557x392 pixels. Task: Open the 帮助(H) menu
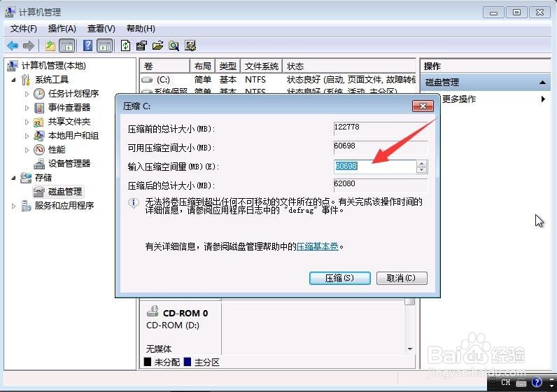pyautogui.click(x=141, y=29)
